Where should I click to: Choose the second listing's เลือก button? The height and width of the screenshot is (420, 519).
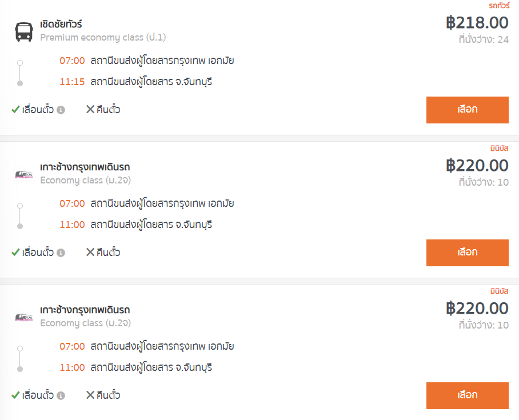pos(468,253)
